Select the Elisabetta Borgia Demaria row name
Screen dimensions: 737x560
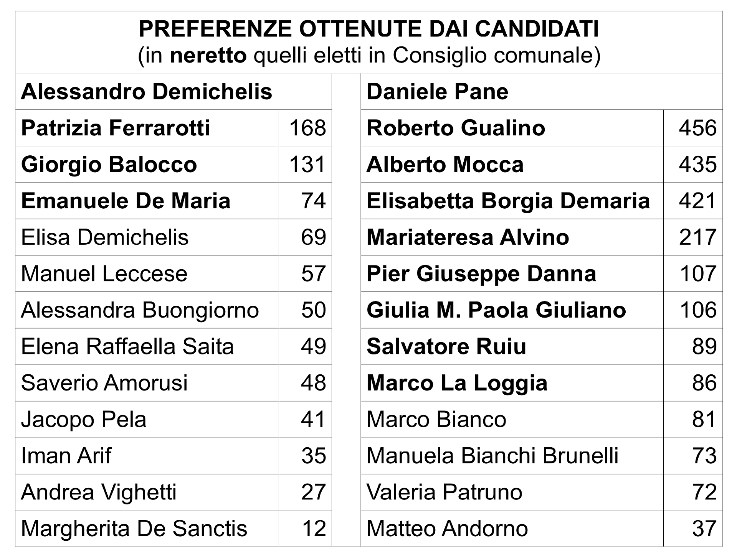pyautogui.click(x=512, y=201)
